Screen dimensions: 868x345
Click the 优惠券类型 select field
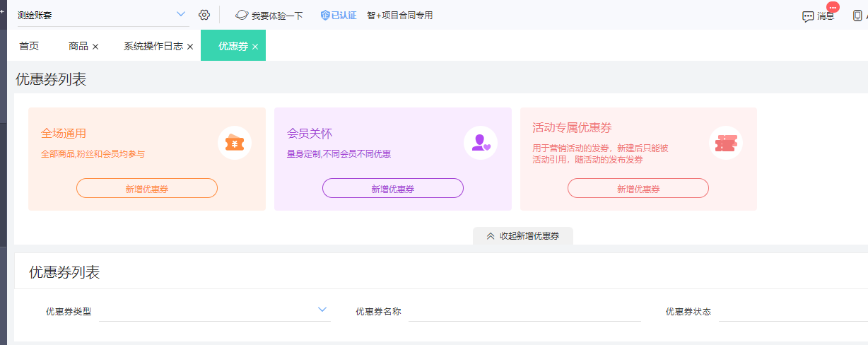click(x=215, y=311)
